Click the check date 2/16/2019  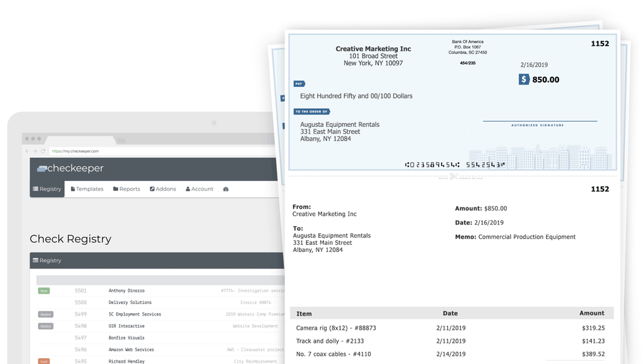[x=534, y=65]
